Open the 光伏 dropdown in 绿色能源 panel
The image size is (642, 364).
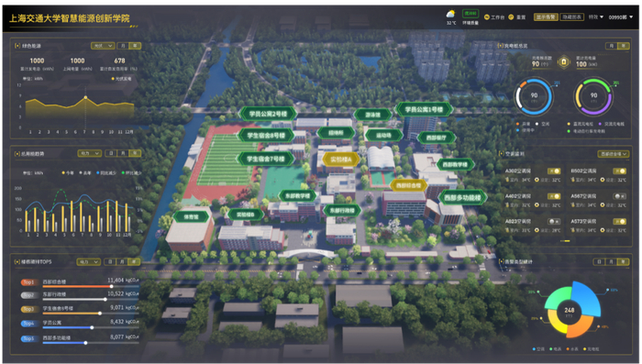pos(103,46)
